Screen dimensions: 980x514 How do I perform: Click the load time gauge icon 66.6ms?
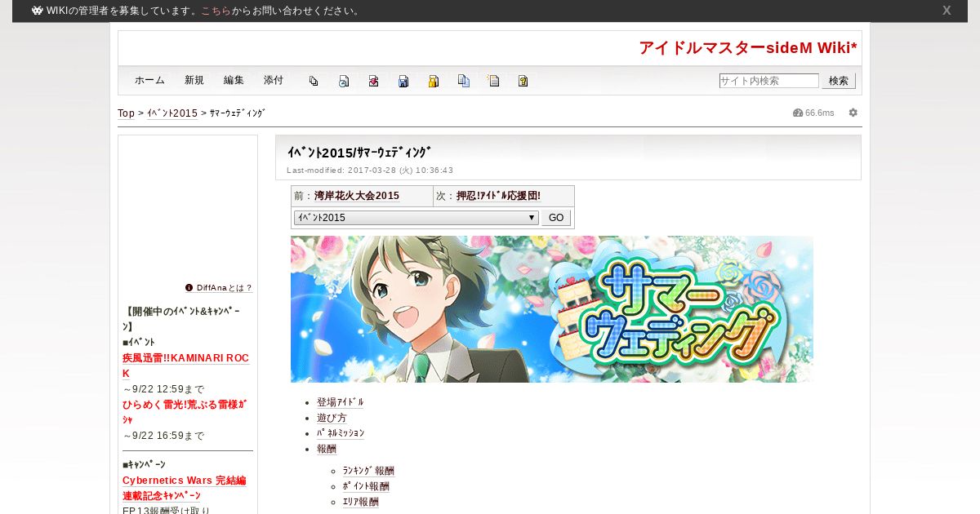[798, 113]
